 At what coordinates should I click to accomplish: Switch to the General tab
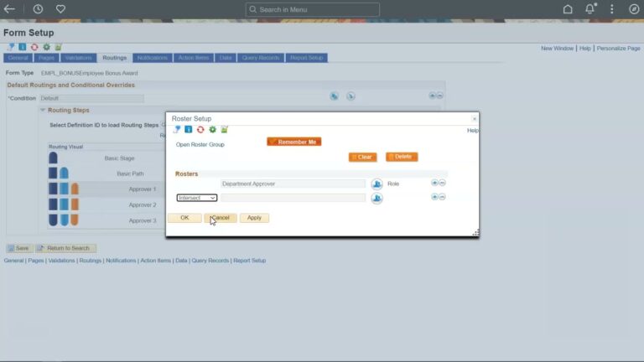(x=18, y=58)
